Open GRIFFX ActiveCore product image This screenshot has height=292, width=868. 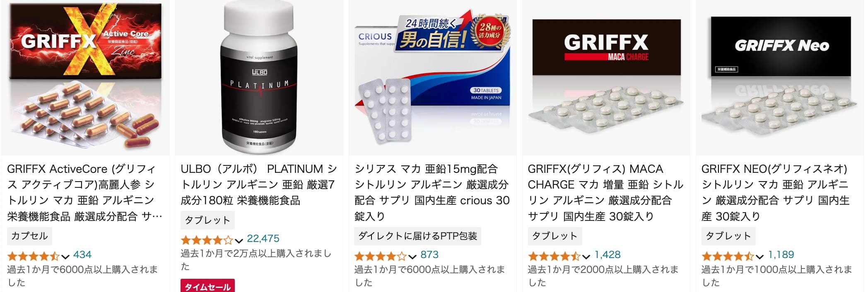click(86, 77)
